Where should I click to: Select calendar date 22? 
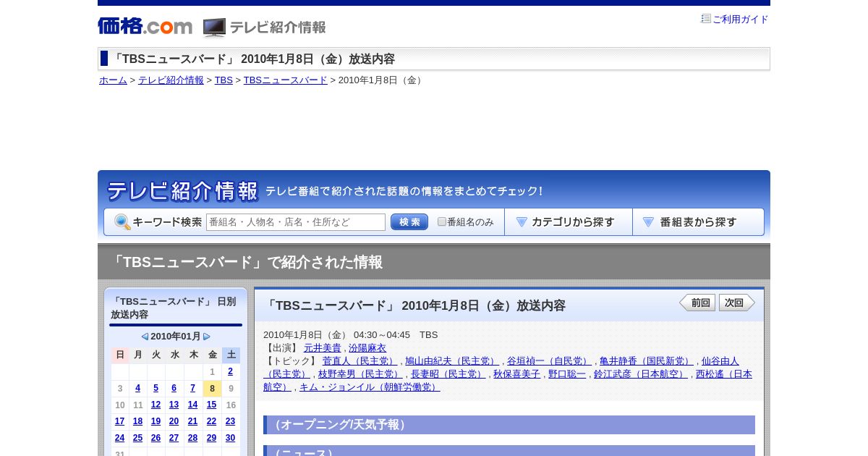(x=211, y=421)
